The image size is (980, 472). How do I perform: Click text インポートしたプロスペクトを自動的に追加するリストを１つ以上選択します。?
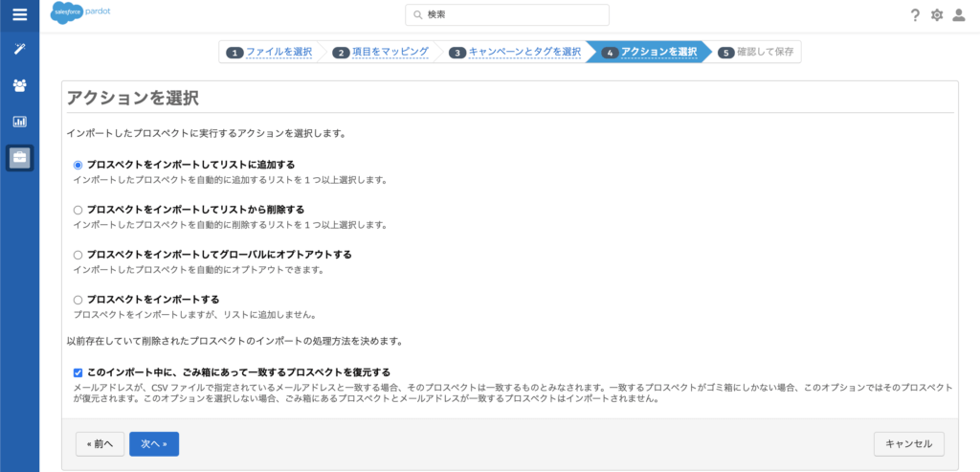(x=230, y=180)
